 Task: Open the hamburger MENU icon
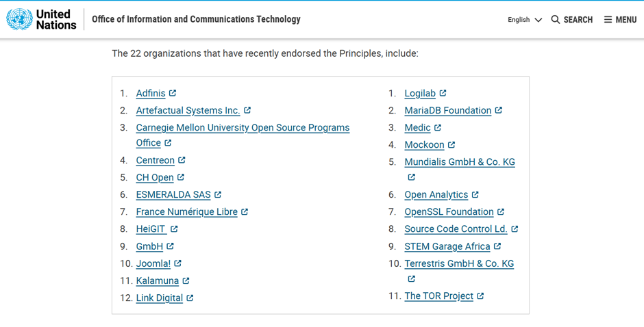[608, 19]
